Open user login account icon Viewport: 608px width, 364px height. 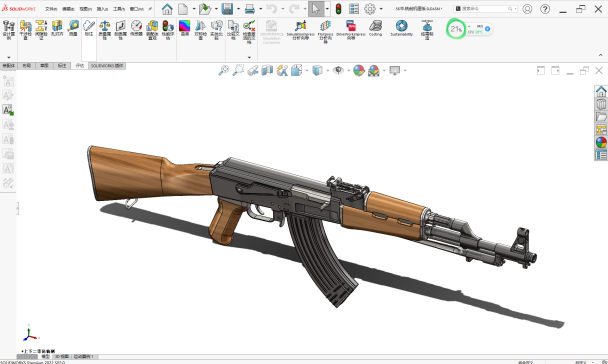pyautogui.click(x=527, y=9)
